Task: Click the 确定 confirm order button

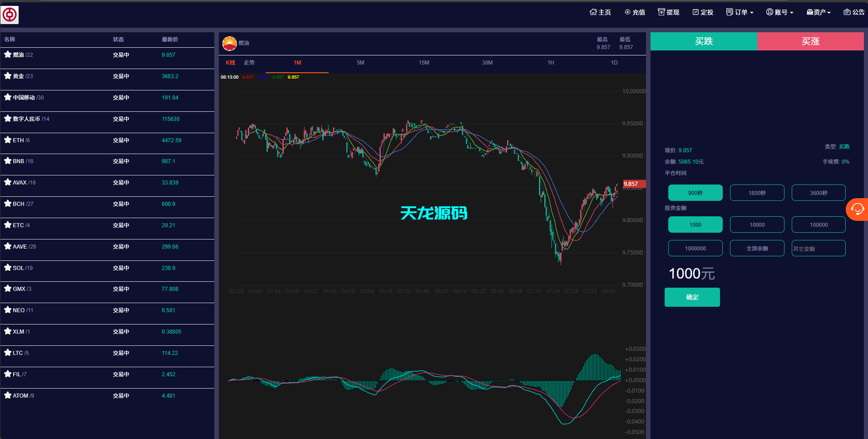Action: click(x=692, y=297)
